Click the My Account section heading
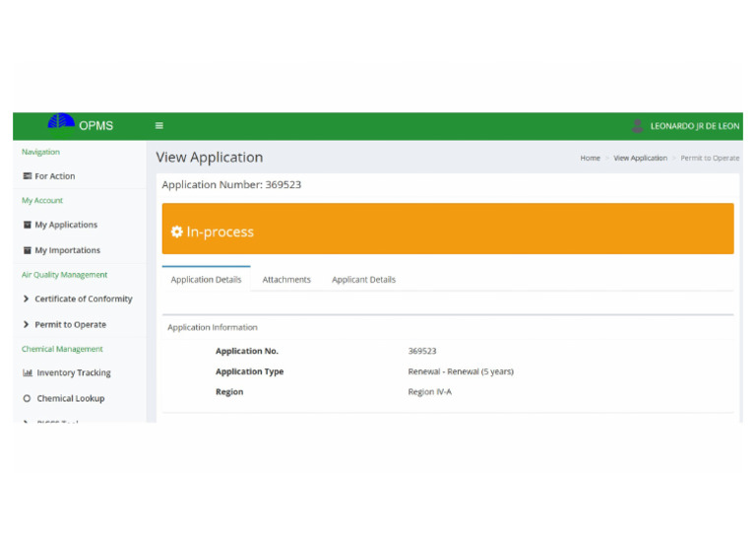Screen dimensions: 756x535 tap(42, 200)
